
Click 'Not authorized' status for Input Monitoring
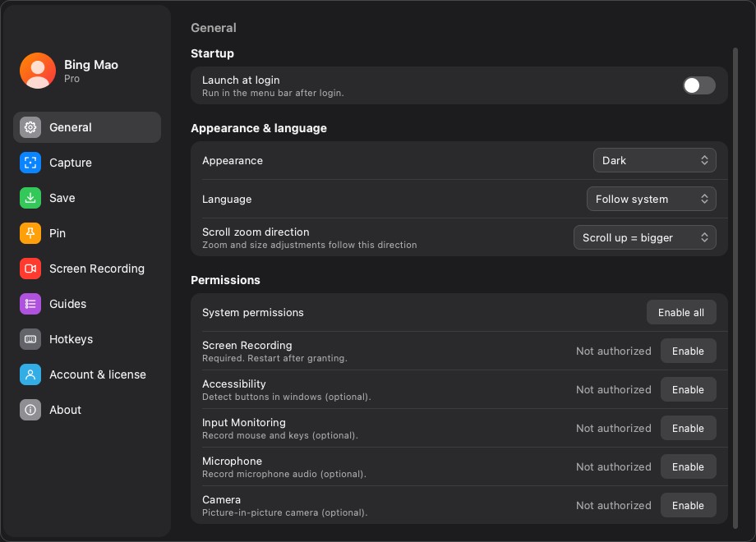tap(613, 429)
